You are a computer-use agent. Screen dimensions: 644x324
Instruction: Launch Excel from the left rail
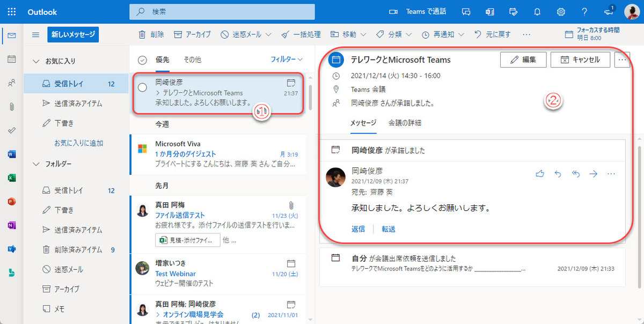click(x=12, y=178)
